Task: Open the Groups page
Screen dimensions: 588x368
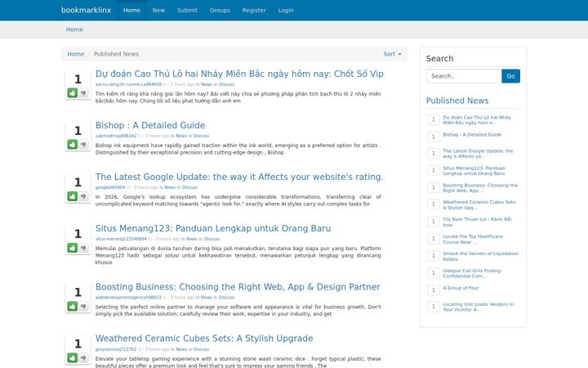Action: coord(220,10)
